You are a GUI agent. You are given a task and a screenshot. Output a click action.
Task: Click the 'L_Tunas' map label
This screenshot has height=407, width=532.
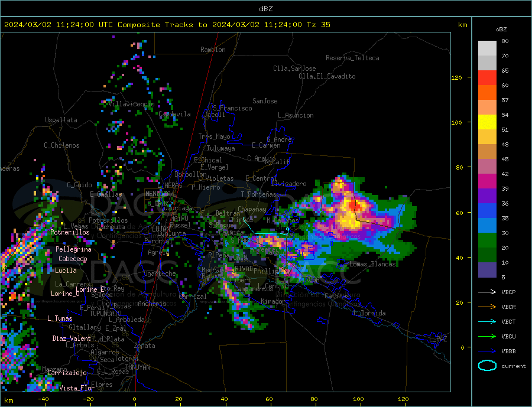point(60,318)
